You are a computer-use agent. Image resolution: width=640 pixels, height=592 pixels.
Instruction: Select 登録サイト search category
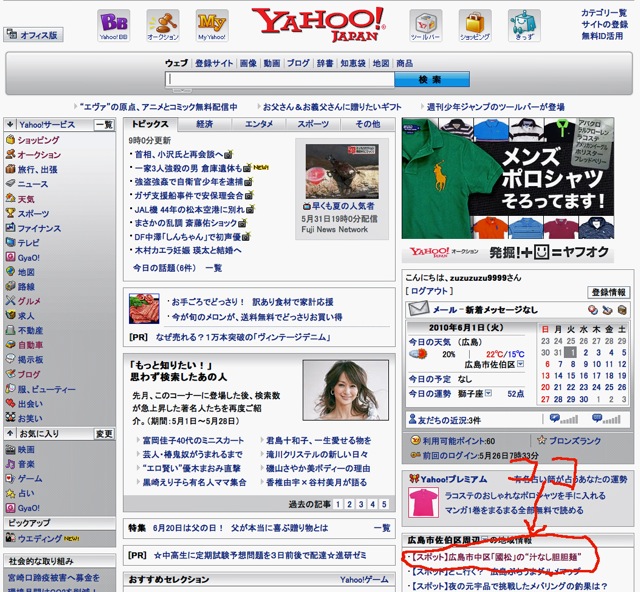[214, 63]
